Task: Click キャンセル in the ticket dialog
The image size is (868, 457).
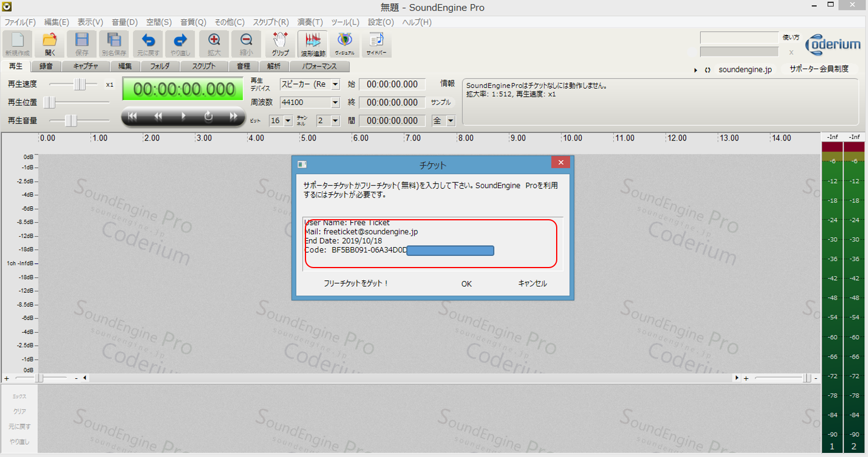Action: (532, 284)
